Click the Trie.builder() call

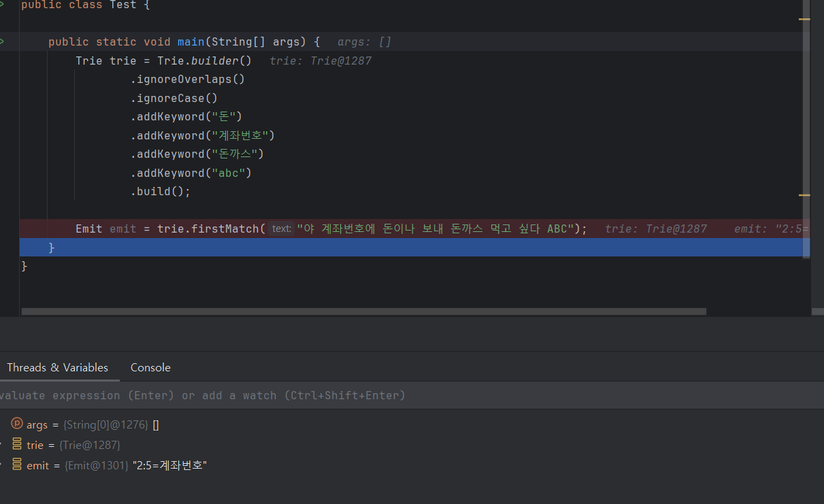[204, 61]
